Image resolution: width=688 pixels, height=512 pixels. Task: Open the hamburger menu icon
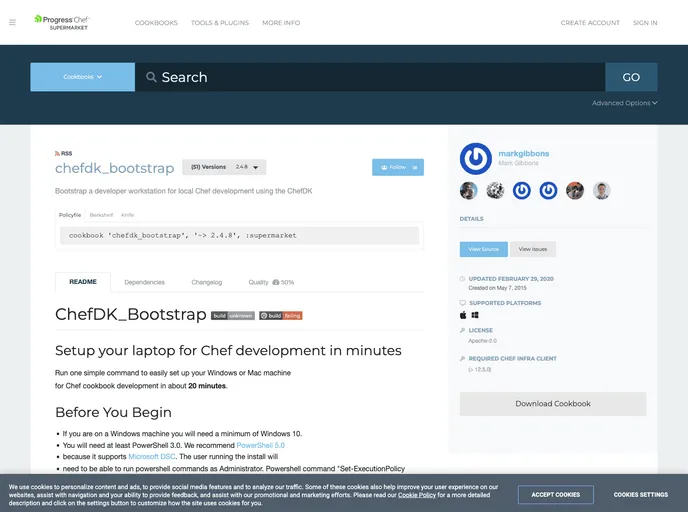pyautogui.click(x=12, y=22)
